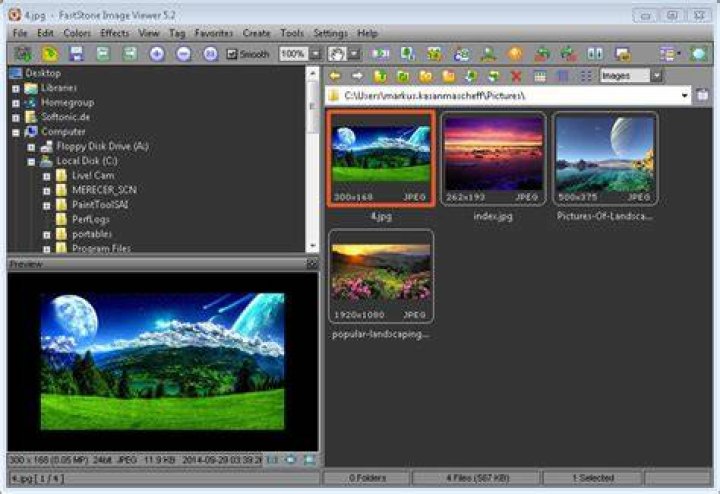Go back with the yellow left arrow
Screen dimensions: 720x494
click(x=335, y=76)
